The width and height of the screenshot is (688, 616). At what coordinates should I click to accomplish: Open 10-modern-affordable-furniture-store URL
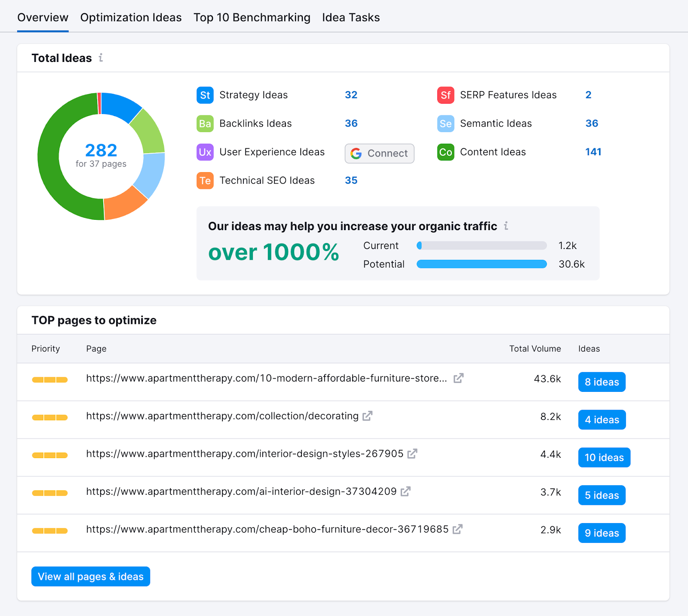click(267, 378)
